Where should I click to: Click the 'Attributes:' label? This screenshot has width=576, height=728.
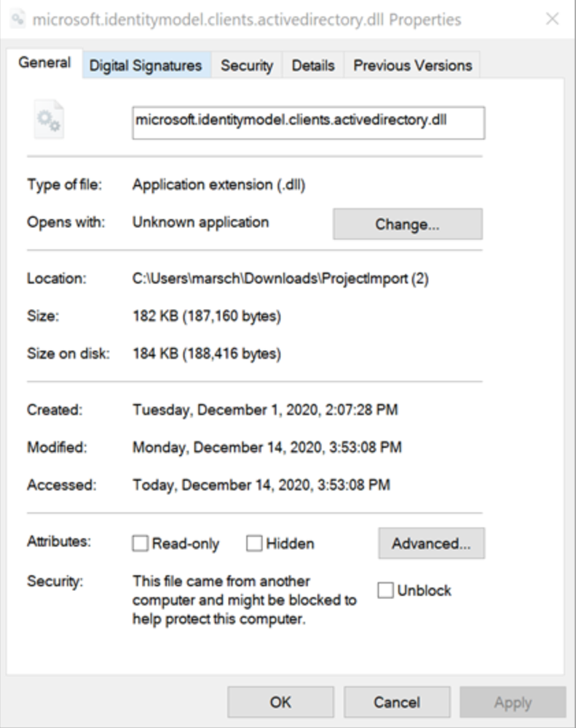pyautogui.click(x=59, y=541)
